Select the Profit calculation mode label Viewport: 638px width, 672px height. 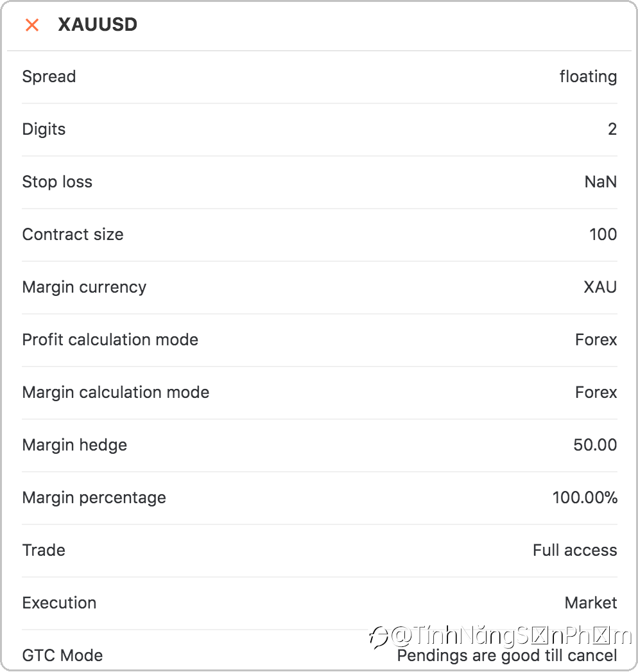coord(110,340)
